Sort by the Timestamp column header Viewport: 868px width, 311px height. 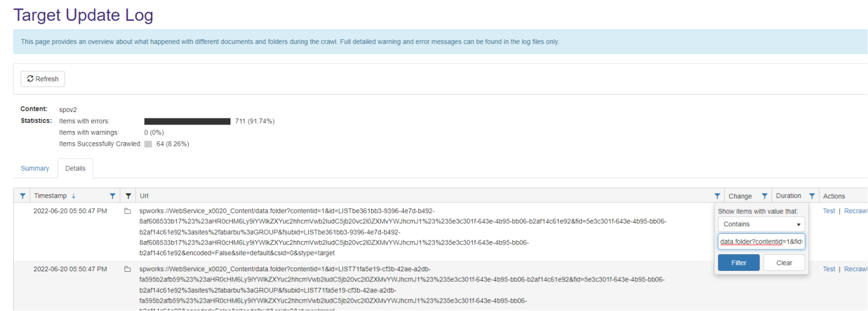50,196
